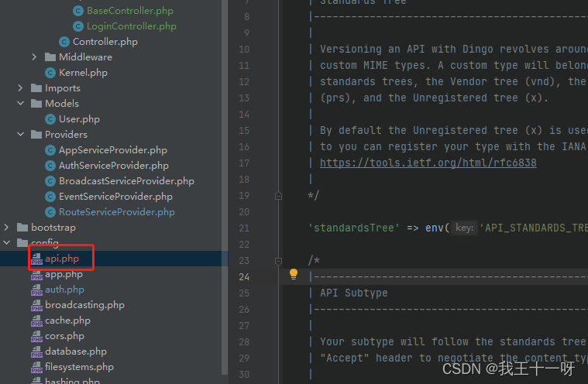The height and width of the screenshot is (384, 588).
Task: Click 'API_STANDARDS_TRE' string on line 21
Action: 534,228
